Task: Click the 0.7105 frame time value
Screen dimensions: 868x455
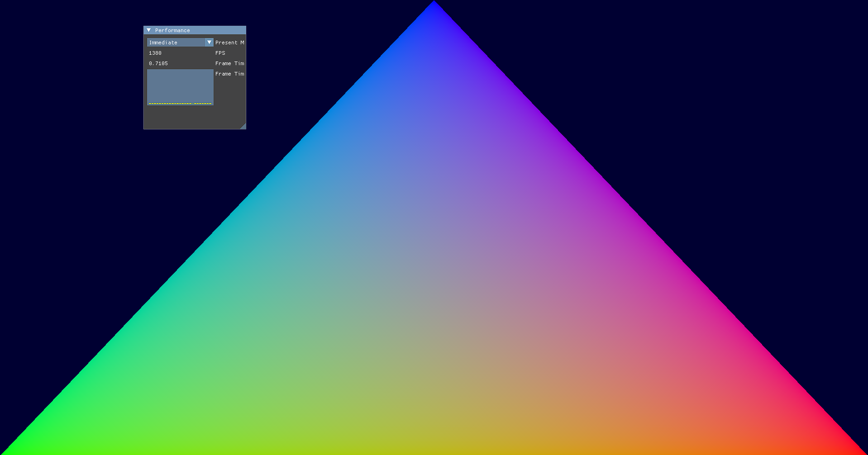Action: pos(180,63)
